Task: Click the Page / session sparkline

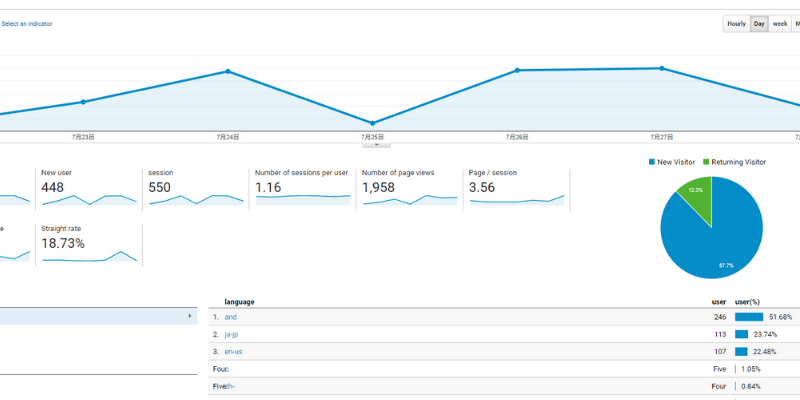Action: (517, 200)
